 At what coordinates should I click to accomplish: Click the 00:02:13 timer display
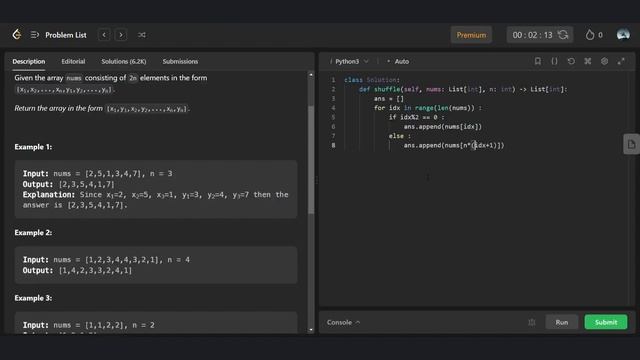coord(532,35)
